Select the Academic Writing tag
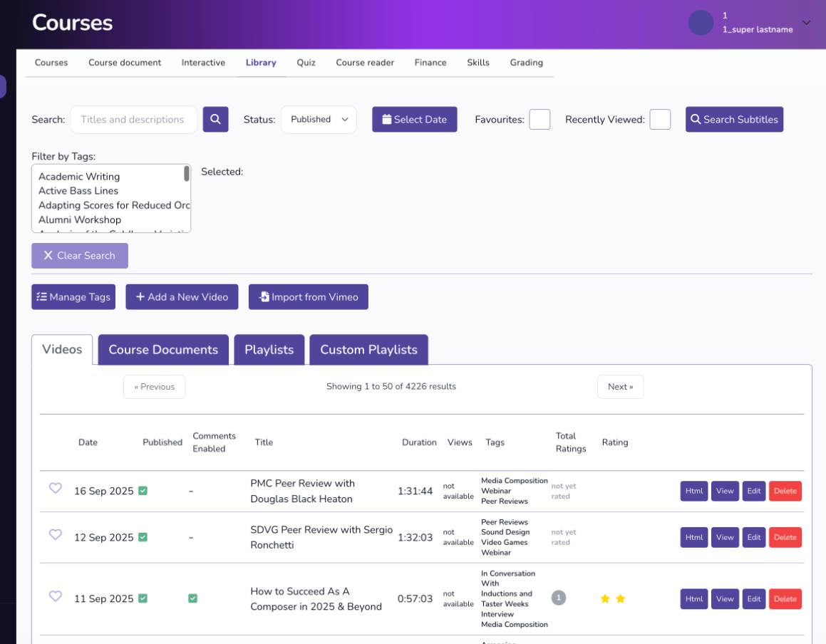 click(79, 177)
